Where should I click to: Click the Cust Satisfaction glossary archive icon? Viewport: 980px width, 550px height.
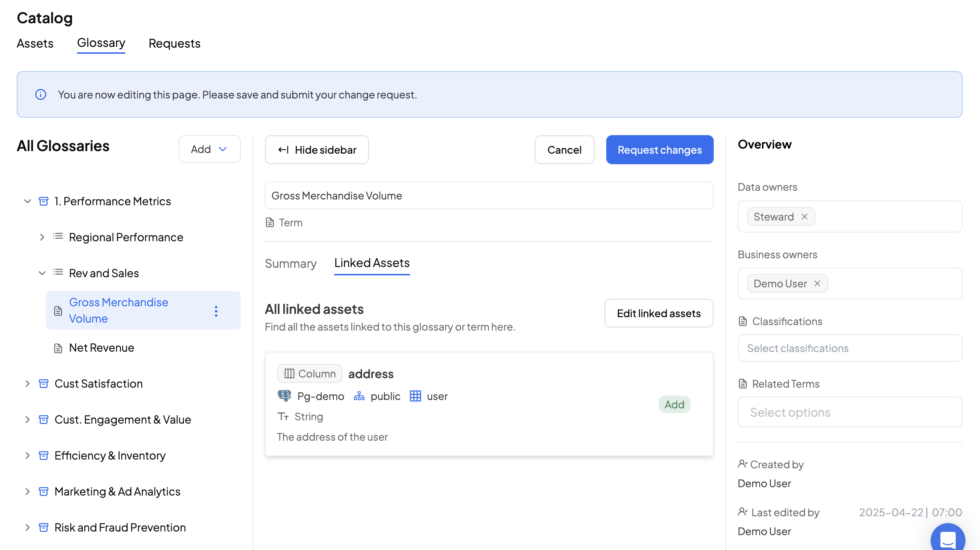(44, 383)
